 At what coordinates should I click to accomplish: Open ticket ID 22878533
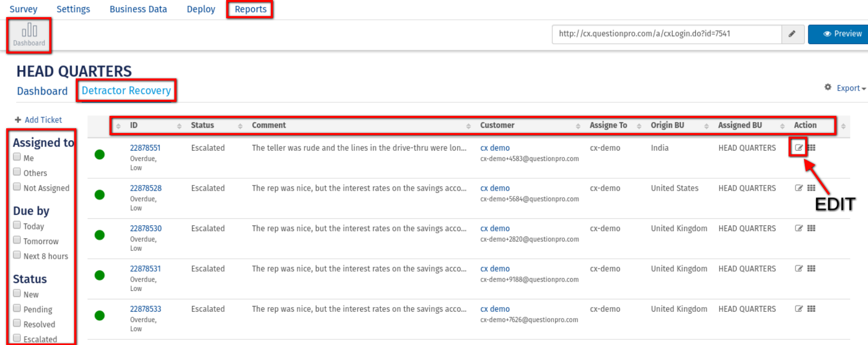click(145, 309)
